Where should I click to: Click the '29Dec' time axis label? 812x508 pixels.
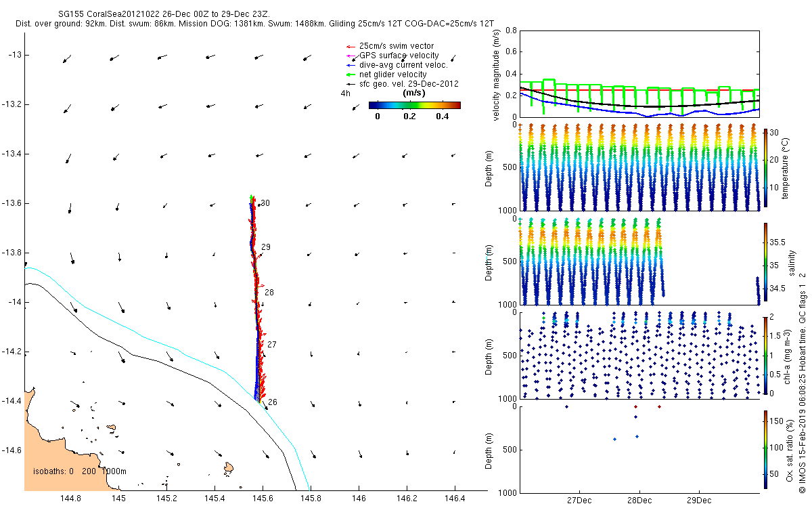(x=699, y=501)
